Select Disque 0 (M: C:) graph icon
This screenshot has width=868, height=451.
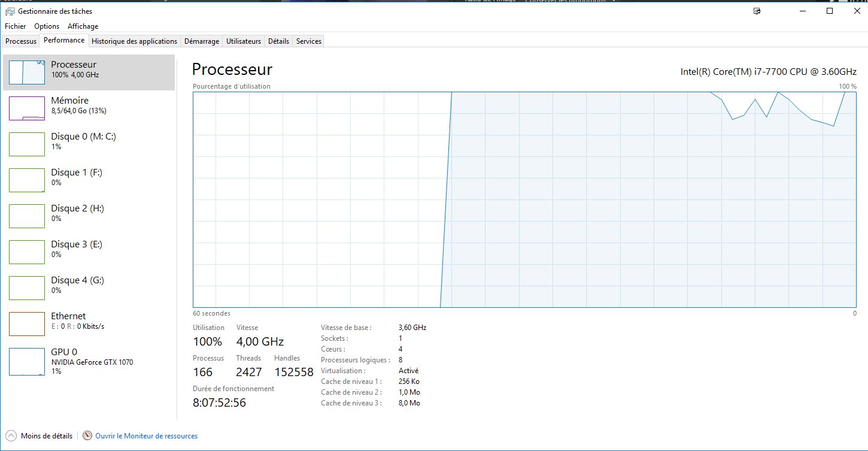27,144
